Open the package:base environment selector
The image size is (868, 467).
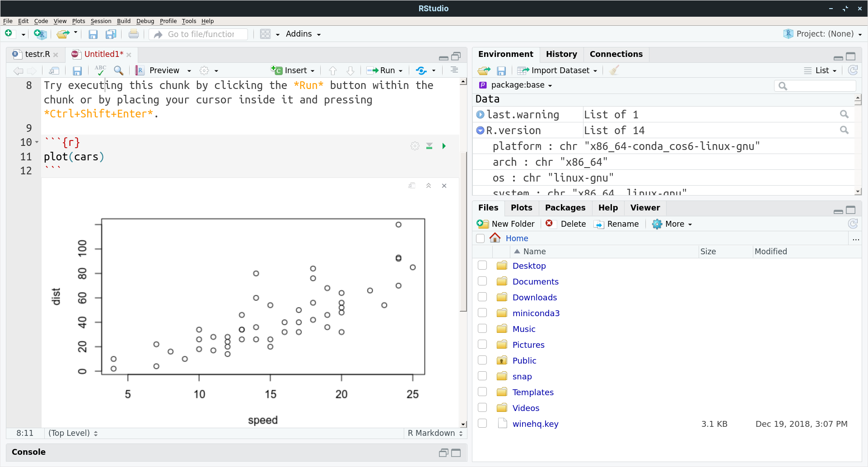(x=516, y=85)
